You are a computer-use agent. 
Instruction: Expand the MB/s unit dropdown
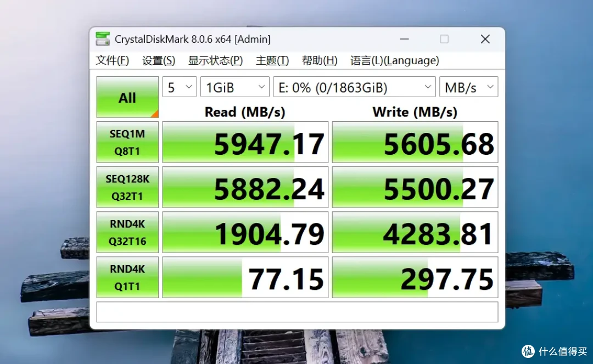pyautogui.click(x=469, y=87)
